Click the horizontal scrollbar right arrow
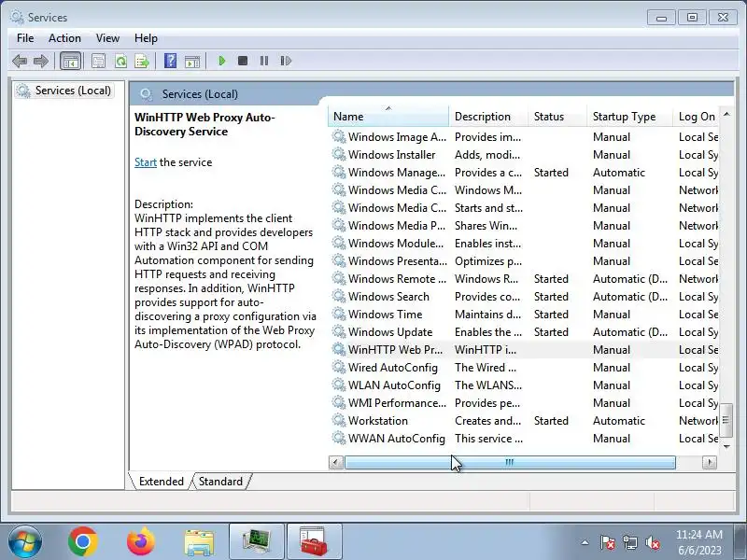The width and height of the screenshot is (747, 560). click(x=710, y=462)
